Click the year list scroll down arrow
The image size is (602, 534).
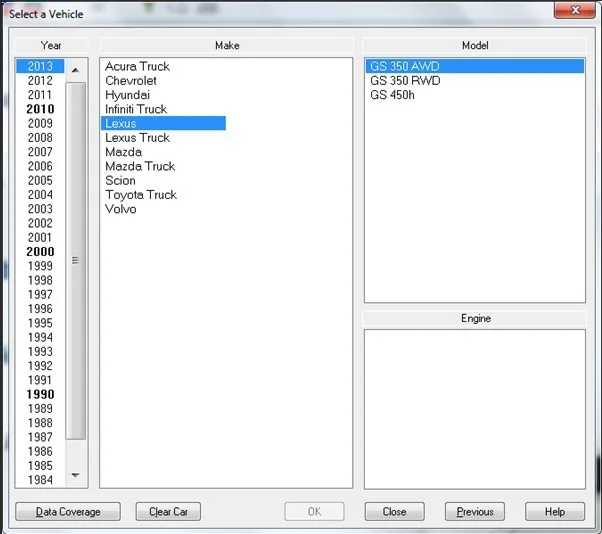pyautogui.click(x=75, y=475)
